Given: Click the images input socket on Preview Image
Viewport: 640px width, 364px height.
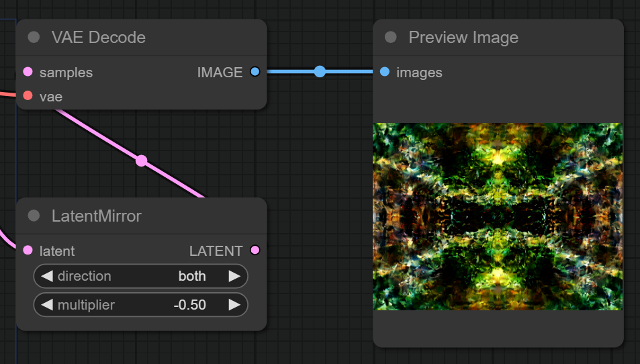Looking at the screenshot, I should [x=385, y=72].
